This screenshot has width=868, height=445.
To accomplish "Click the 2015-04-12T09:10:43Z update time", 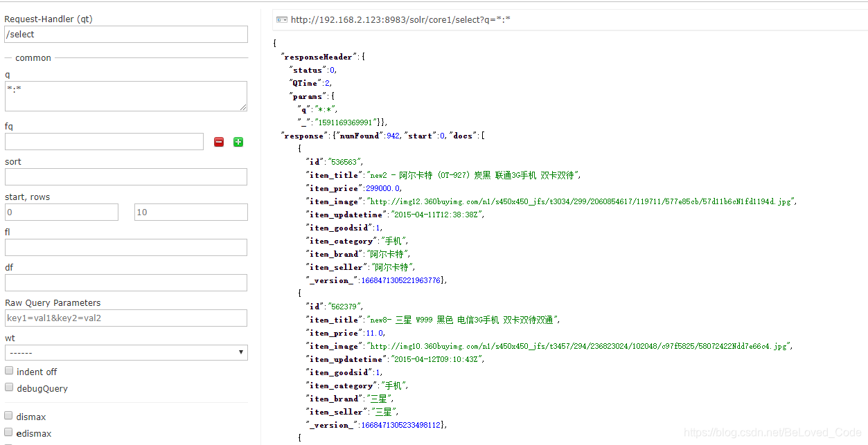I will tap(436, 359).
